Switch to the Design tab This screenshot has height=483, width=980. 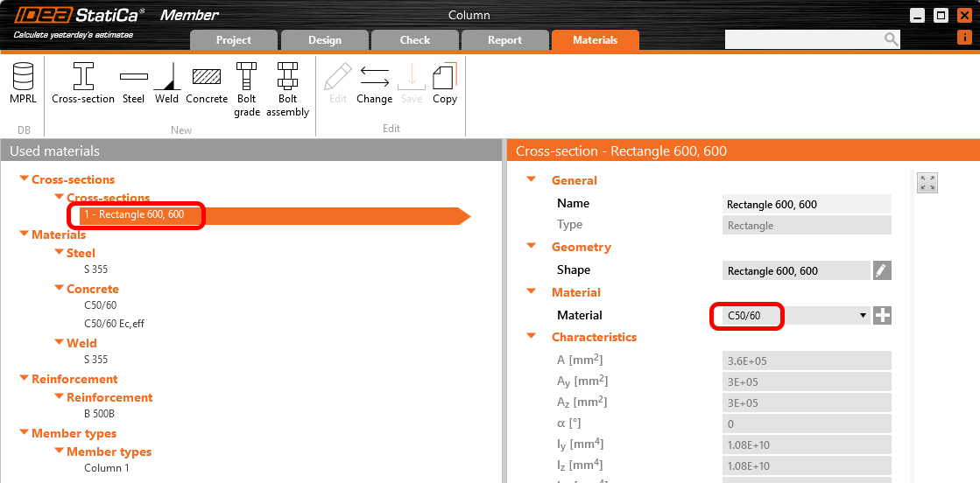[325, 40]
